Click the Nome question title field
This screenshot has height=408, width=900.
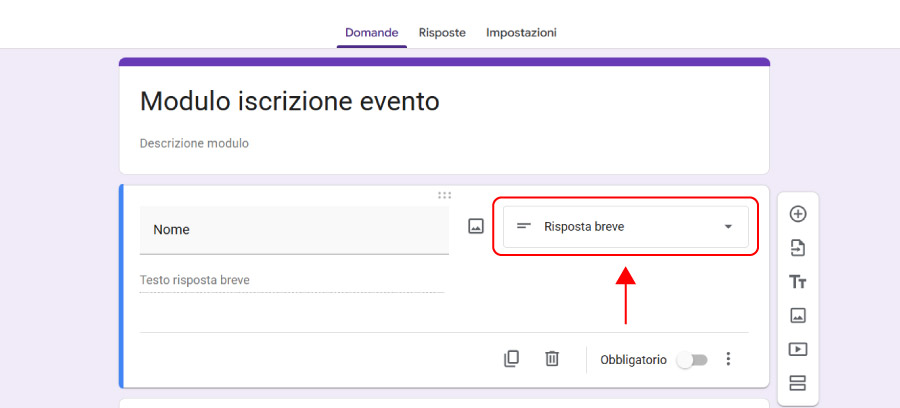(x=294, y=230)
